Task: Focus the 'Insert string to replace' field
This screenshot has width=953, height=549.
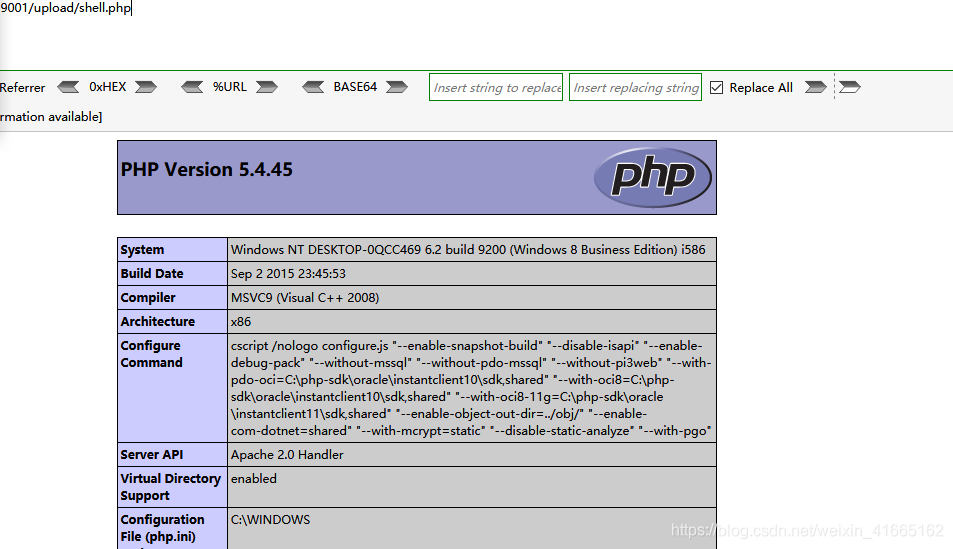Action: [x=496, y=88]
